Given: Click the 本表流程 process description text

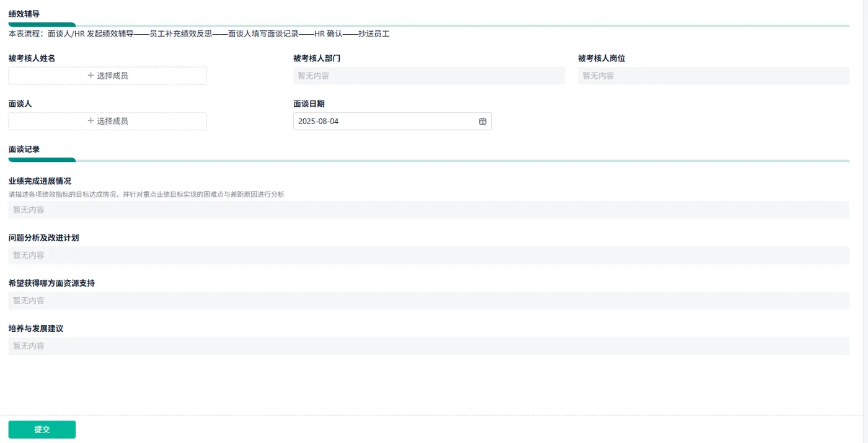Looking at the screenshot, I should (x=199, y=34).
